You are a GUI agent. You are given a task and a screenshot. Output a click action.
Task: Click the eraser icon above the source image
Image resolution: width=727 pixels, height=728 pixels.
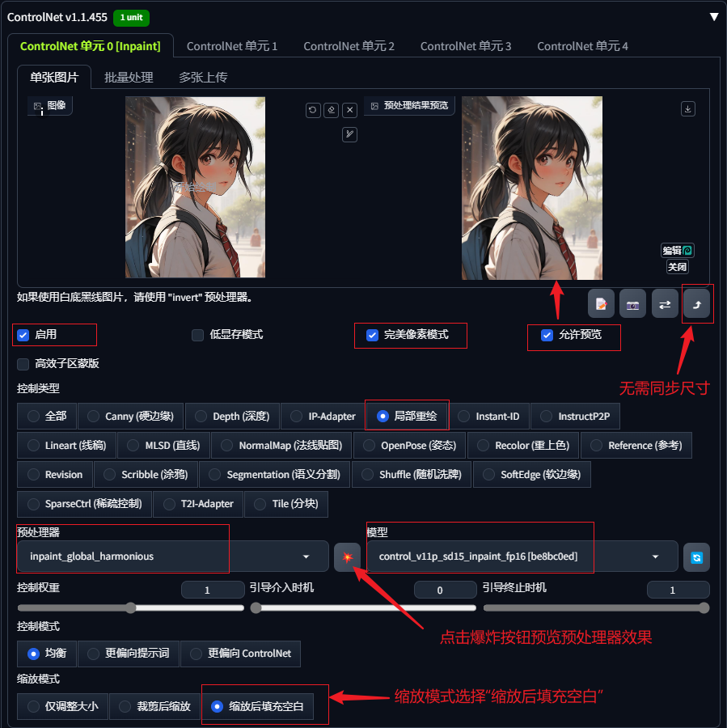tap(331, 110)
